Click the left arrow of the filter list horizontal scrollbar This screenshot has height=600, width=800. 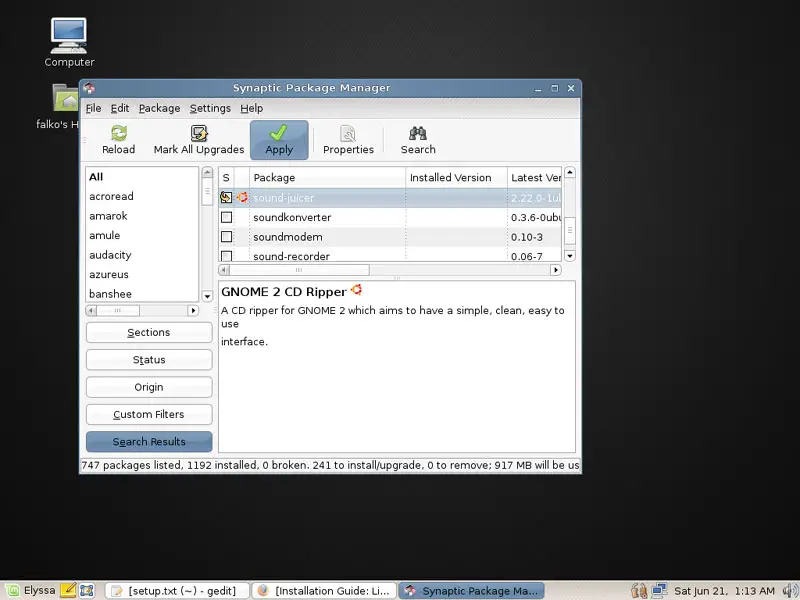click(91, 310)
